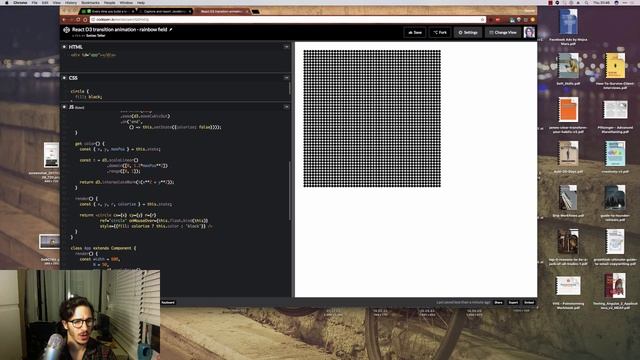Viewport: 640px width, 360px height.
Task: Click the Spotlight search icon in menu bar
Action: click(587, 2)
